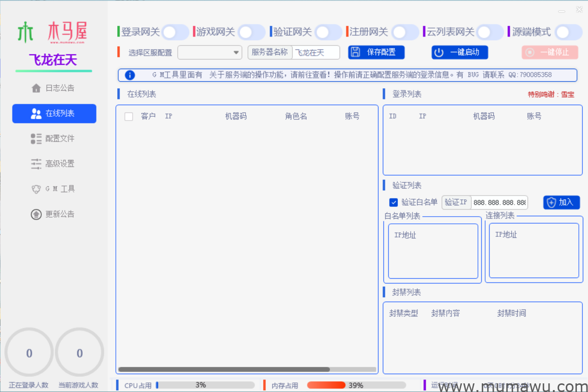The image size is (588, 392).
Task: Click the 配置文件 panel icon
Action: (36, 138)
